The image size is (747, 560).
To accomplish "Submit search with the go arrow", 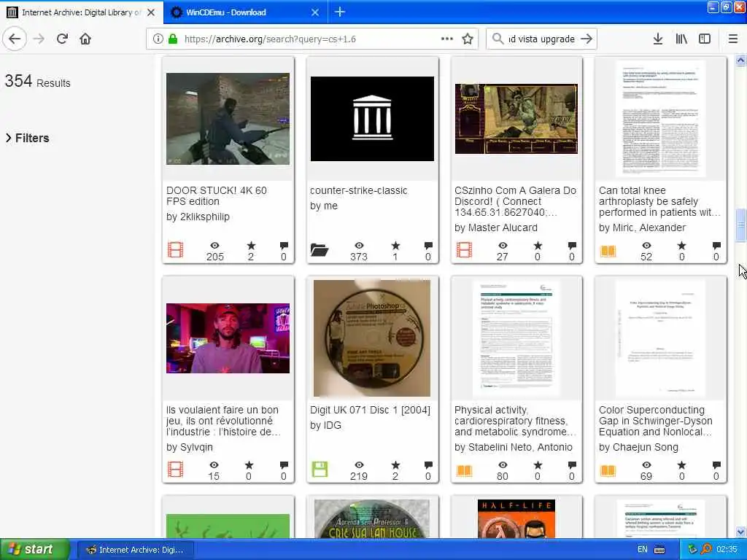I will 587,39.
